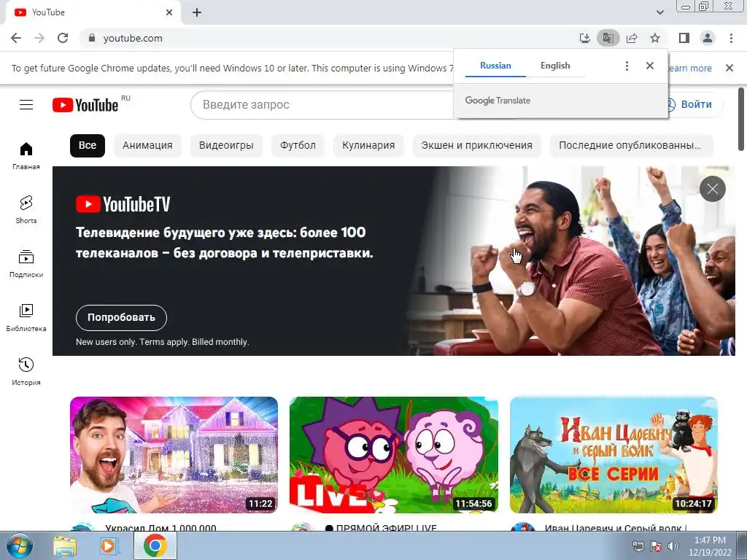Go back using the browser back arrow
The width and height of the screenshot is (747, 560).
16,38
